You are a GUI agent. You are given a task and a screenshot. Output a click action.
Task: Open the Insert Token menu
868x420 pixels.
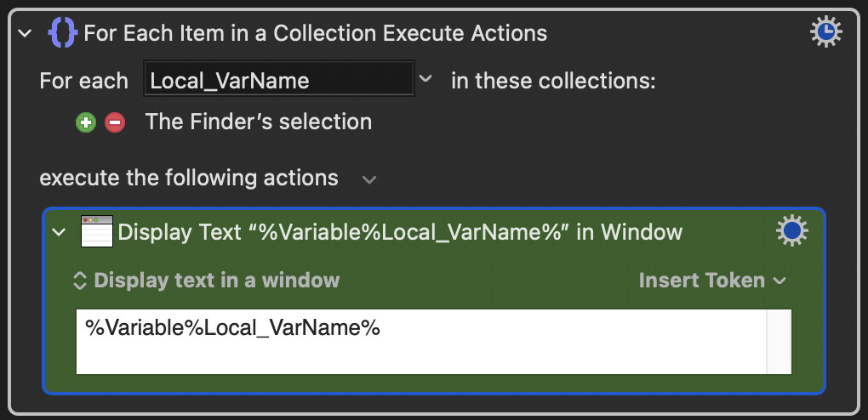click(712, 281)
